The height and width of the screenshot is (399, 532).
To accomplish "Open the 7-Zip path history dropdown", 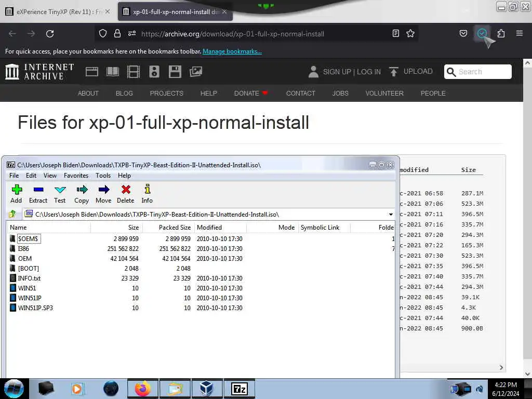I will pos(391,215).
